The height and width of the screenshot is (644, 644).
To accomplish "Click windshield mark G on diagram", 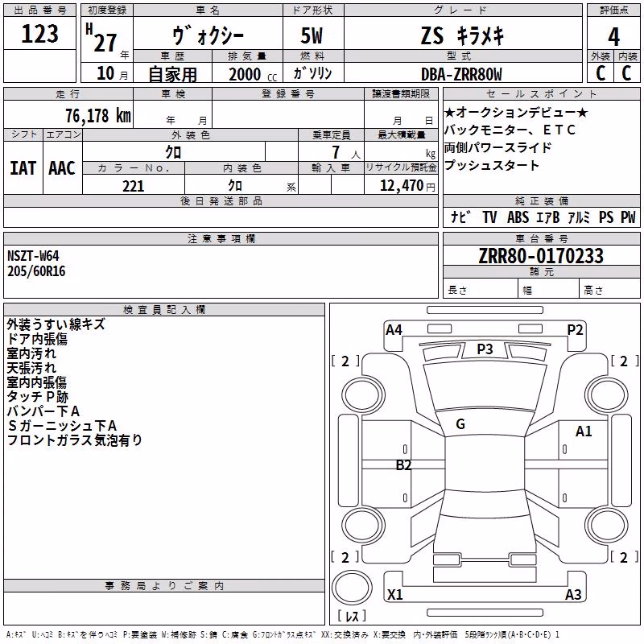I will click(460, 424).
